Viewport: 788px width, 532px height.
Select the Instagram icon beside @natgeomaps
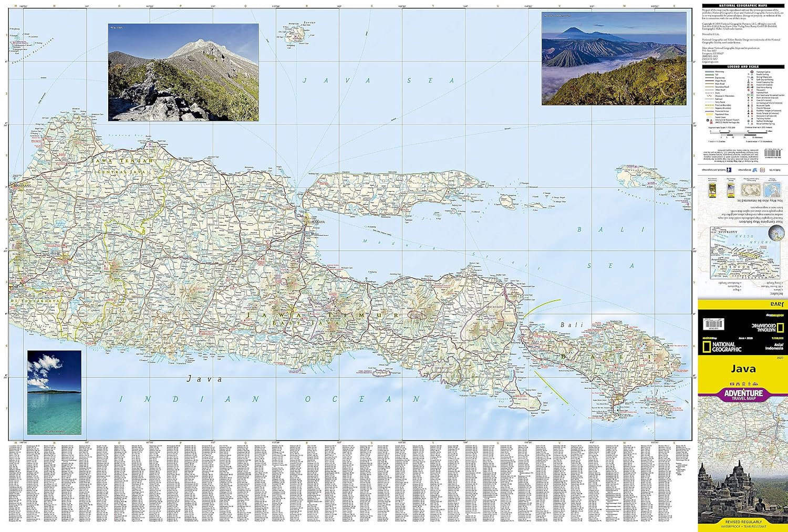pyautogui.click(x=763, y=170)
